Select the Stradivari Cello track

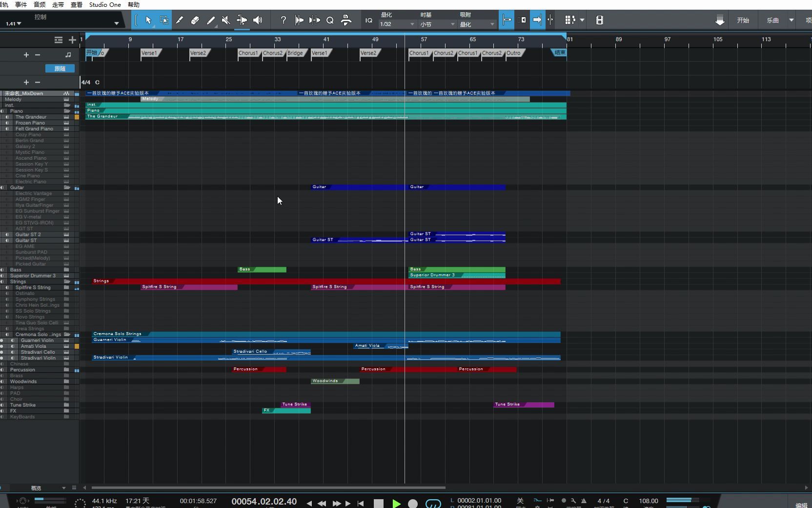38,352
